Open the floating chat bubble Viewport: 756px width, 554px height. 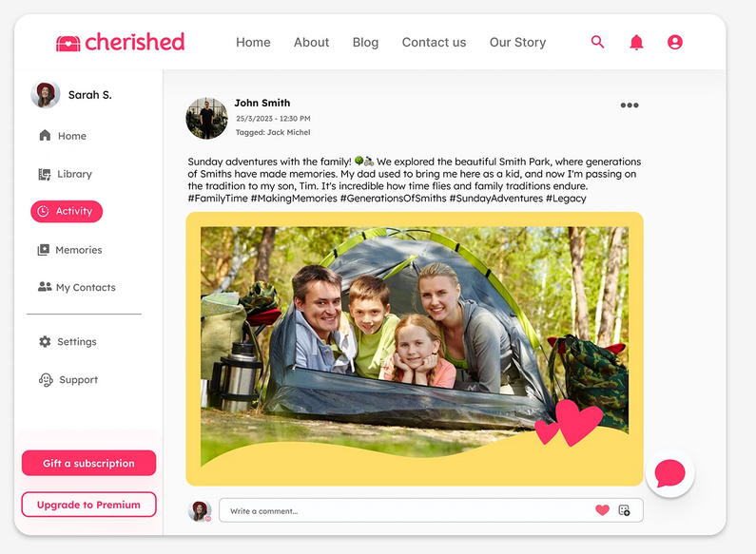click(x=670, y=473)
